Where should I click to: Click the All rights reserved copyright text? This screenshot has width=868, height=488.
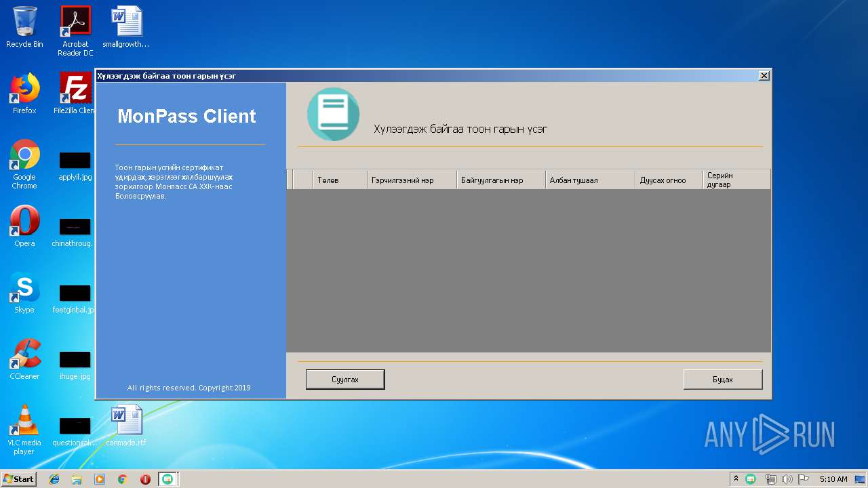click(x=189, y=388)
